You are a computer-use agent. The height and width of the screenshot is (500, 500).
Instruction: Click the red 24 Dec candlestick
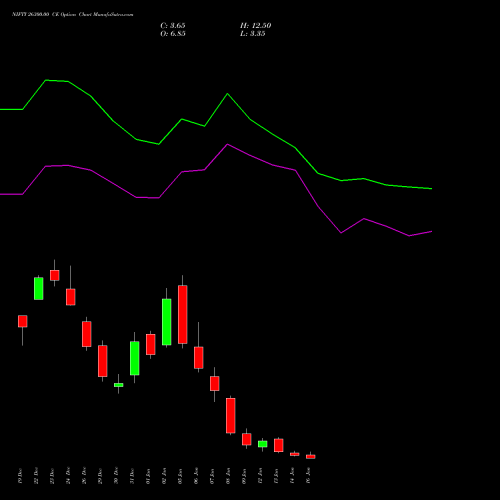click(x=71, y=297)
